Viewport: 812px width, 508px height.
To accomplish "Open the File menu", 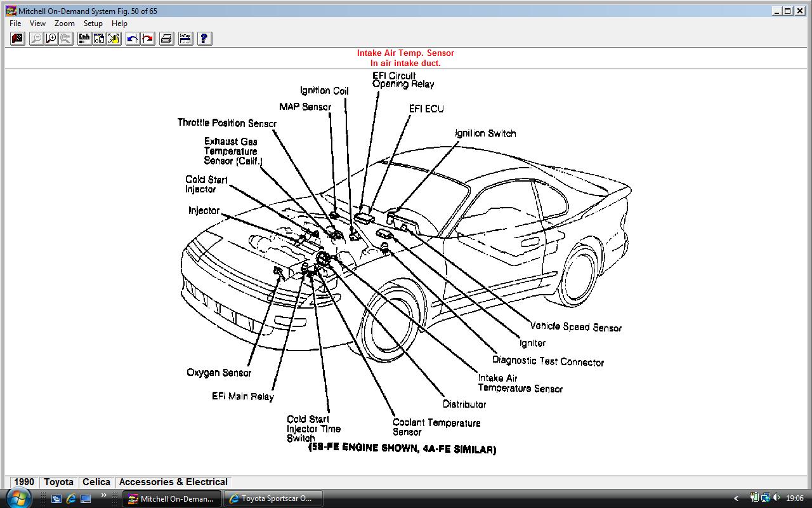I will click(15, 23).
